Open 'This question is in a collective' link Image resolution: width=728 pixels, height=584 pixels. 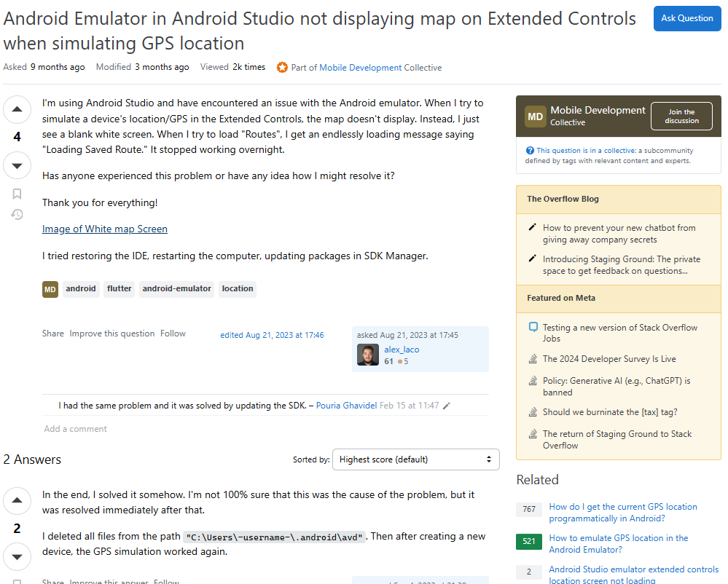(587, 150)
